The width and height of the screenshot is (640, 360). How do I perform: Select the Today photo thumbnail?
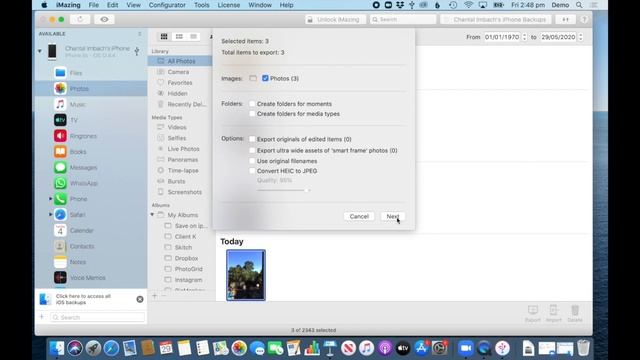click(x=246, y=275)
